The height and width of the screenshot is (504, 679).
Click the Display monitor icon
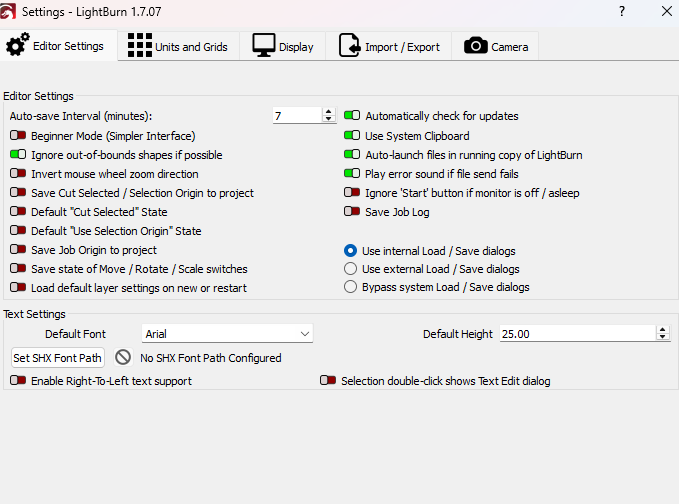tap(263, 45)
